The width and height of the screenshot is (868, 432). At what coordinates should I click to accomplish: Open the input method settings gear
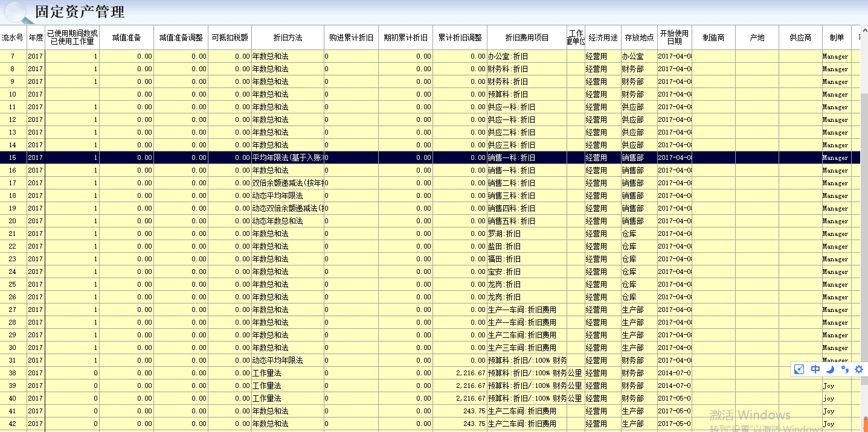click(x=859, y=369)
